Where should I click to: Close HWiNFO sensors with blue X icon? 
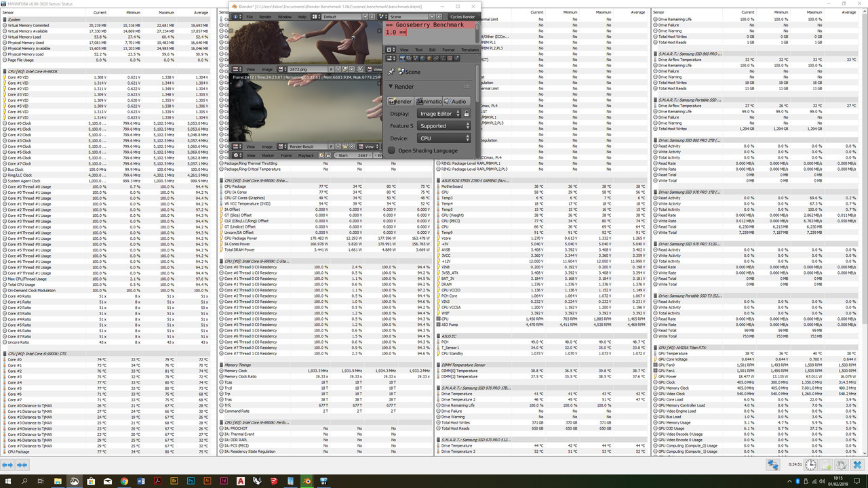pyautogui.click(x=857, y=465)
